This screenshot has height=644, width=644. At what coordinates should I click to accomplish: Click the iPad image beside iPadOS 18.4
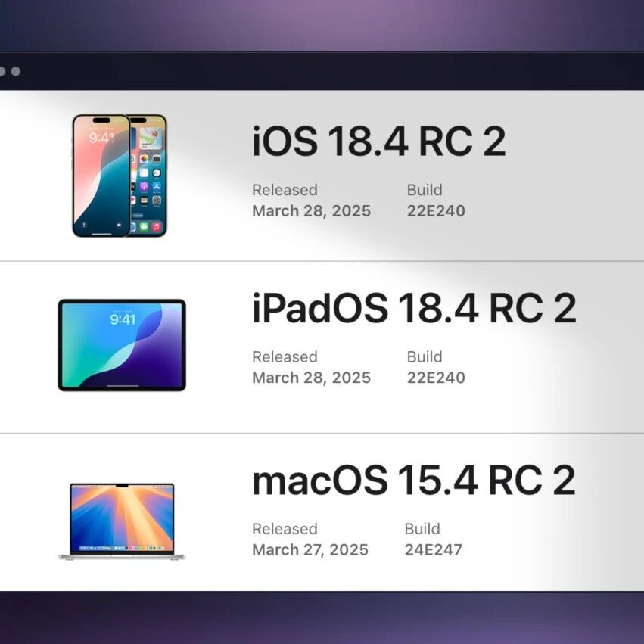122,345
